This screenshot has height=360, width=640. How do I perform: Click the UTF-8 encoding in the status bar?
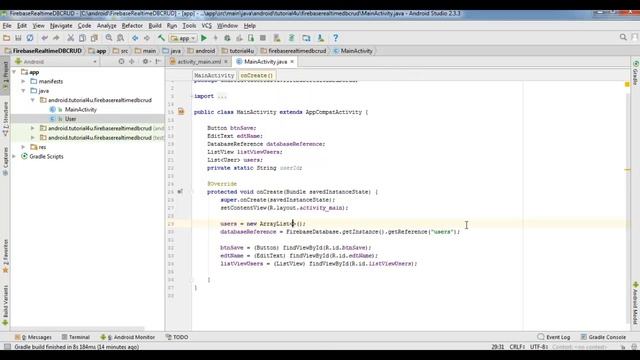(x=539, y=347)
